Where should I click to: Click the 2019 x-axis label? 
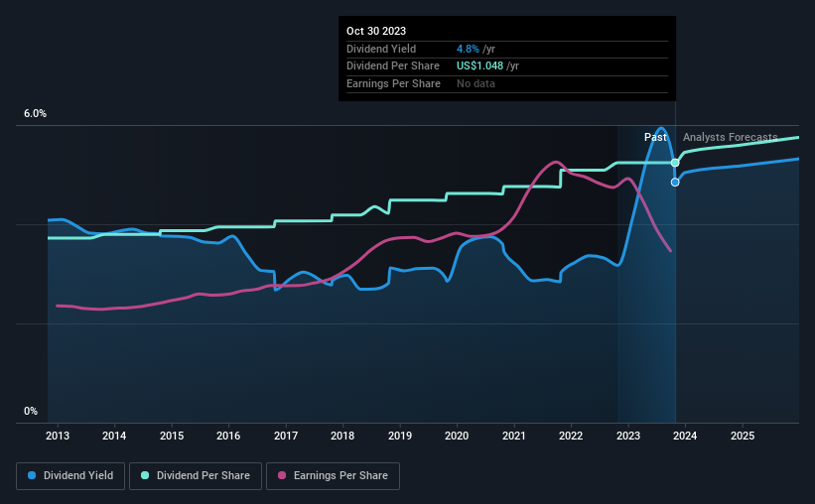pyautogui.click(x=400, y=436)
